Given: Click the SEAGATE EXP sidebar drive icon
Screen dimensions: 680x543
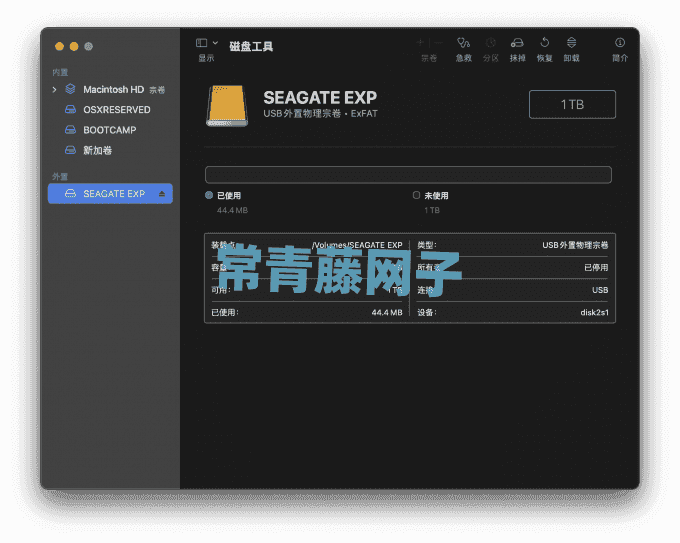Looking at the screenshot, I should (70, 193).
